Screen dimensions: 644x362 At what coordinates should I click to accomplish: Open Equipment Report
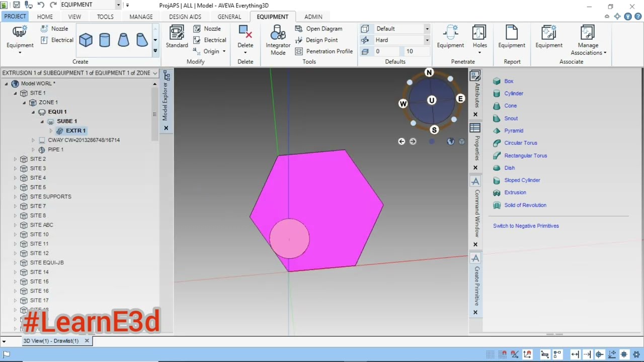point(512,37)
